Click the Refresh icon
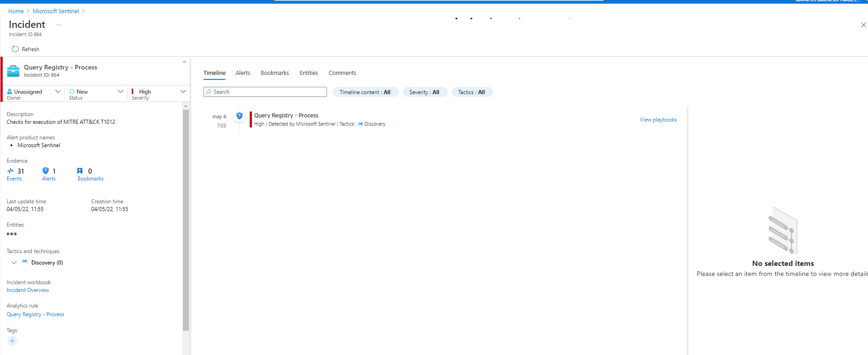Screen dimensions: 868x355 pyautogui.click(x=15, y=49)
